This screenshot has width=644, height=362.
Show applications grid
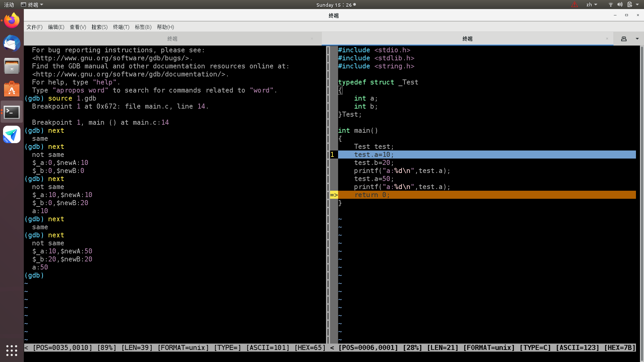(12, 351)
